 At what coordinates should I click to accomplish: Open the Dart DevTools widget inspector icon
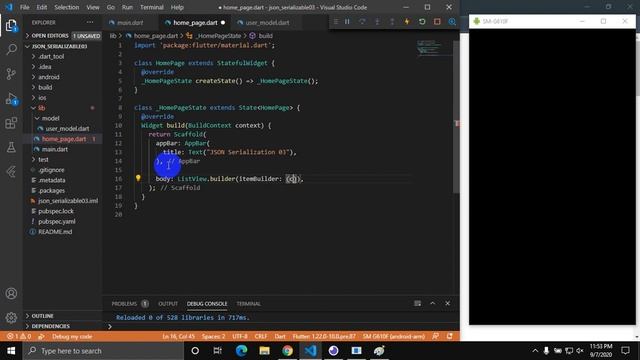(x=452, y=22)
